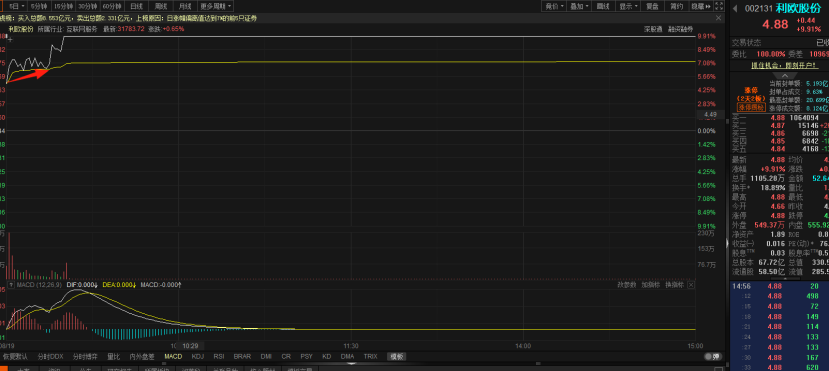Click the 14:56 trade tick row
This screenshot has height=371, width=829.
click(780, 286)
